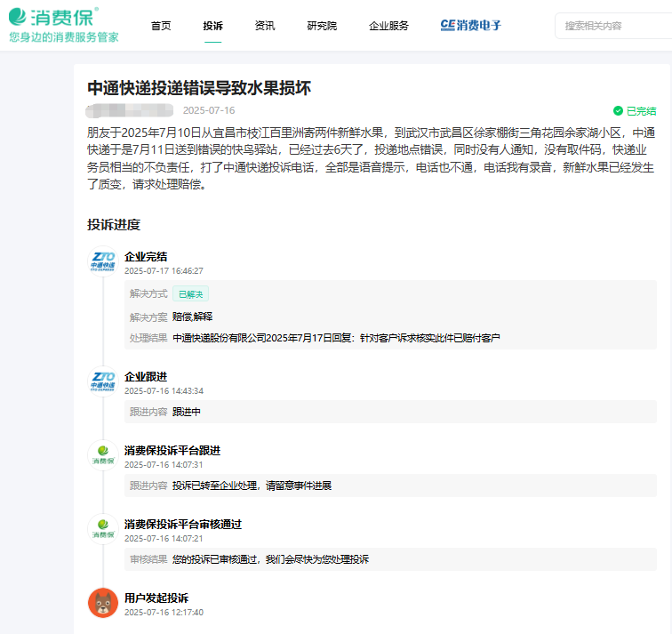672x634 pixels.
Task: Click the text 投诉已转至企业处理，请留意事件进展
Action: click(252, 486)
